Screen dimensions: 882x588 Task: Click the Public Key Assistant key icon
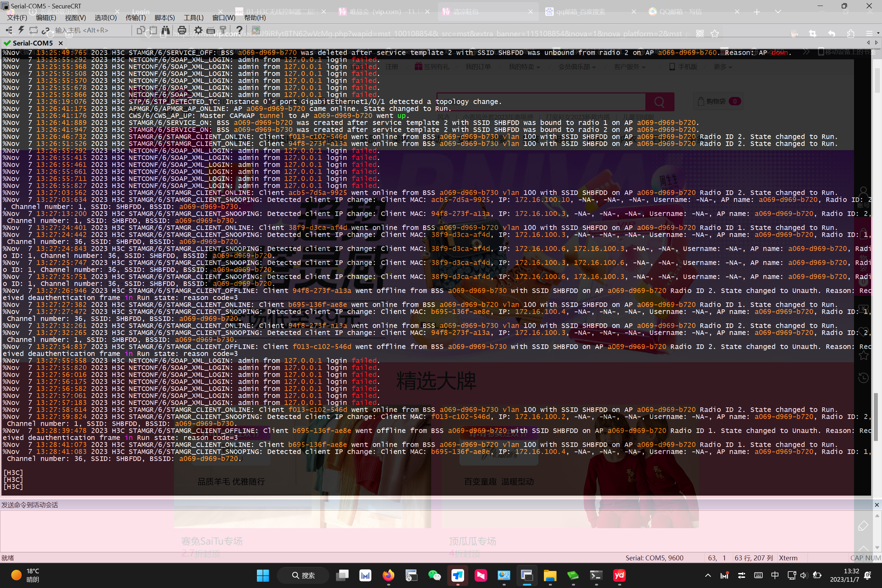click(x=223, y=30)
